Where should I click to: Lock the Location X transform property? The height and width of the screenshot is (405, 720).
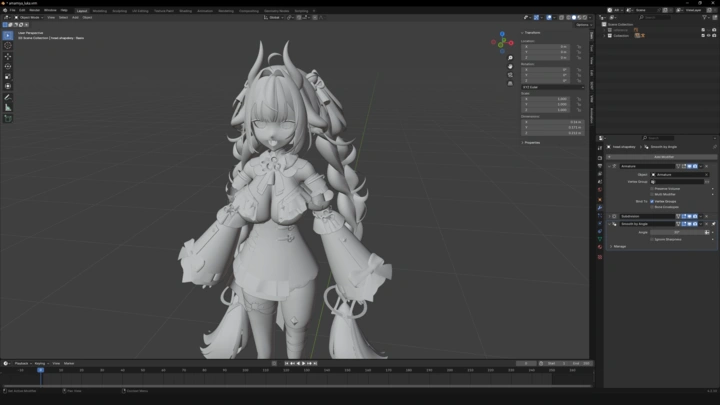[x=579, y=47]
